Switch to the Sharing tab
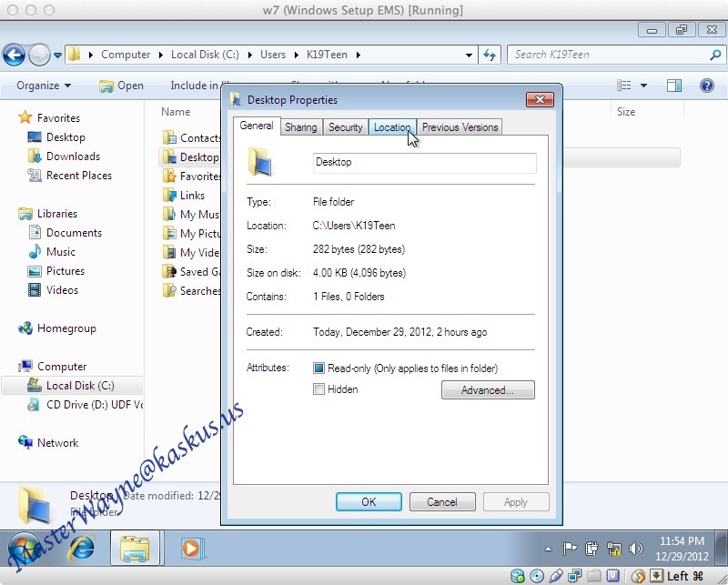This screenshot has width=728, height=585. pos(301,127)
